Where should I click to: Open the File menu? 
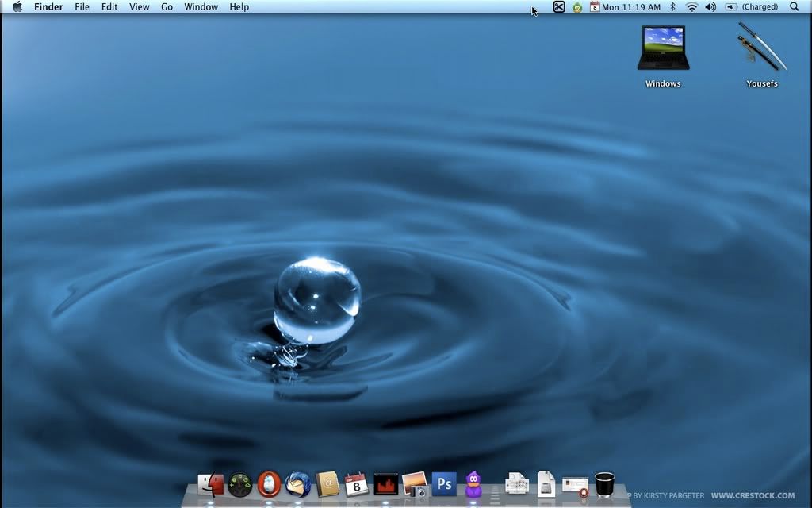[82, 6]
